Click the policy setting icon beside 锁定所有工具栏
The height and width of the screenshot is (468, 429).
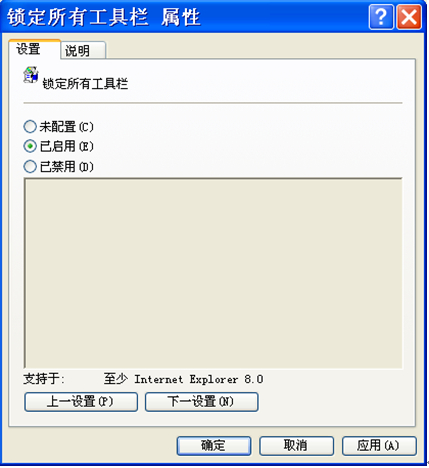pyautogui.click(x=31, y=75)
